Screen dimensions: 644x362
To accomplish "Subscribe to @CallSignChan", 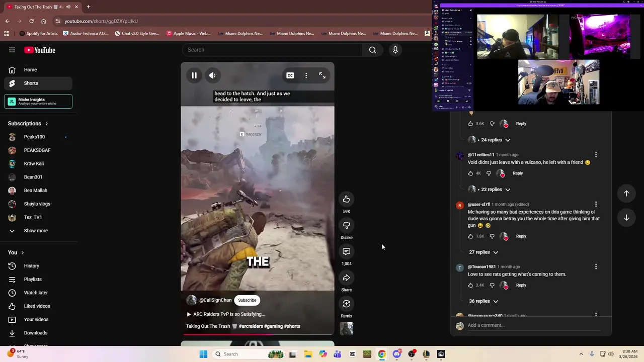I will [x=247, y=300].
